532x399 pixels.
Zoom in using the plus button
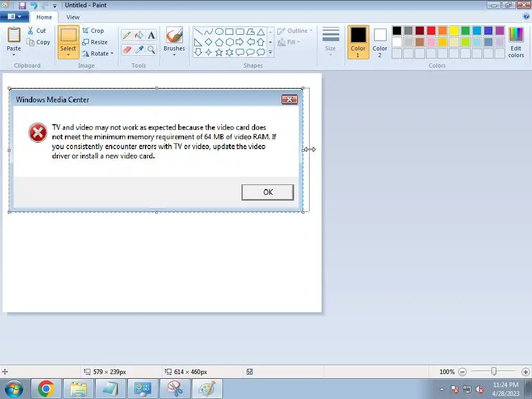coord(526,372)
